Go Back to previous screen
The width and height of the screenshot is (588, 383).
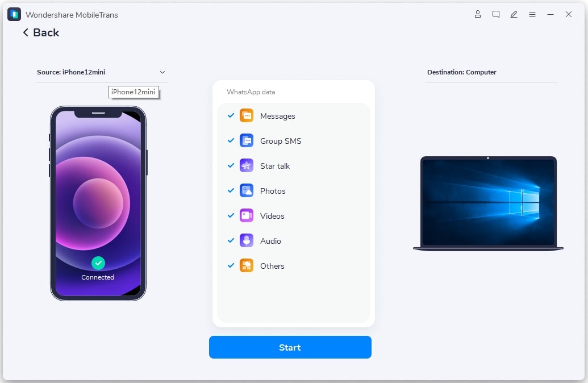[40, 32]
